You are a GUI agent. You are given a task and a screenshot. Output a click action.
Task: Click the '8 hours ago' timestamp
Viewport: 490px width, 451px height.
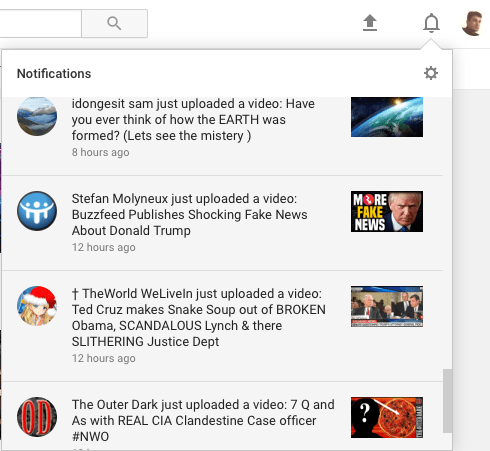pyautogui.click(x=100, y=152)
